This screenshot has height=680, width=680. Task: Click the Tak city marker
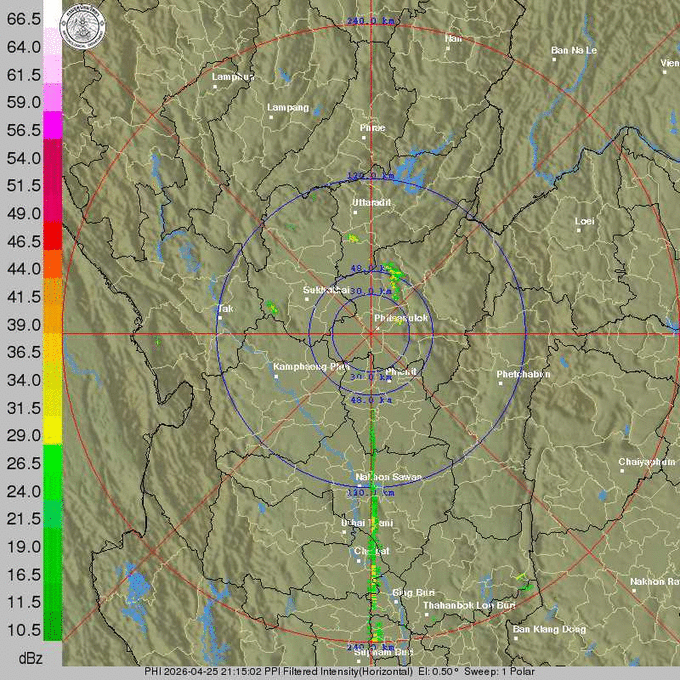point(218,319)
